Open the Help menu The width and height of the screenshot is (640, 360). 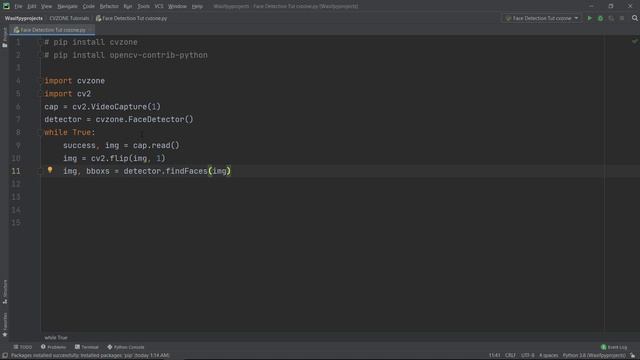[197, 7]
